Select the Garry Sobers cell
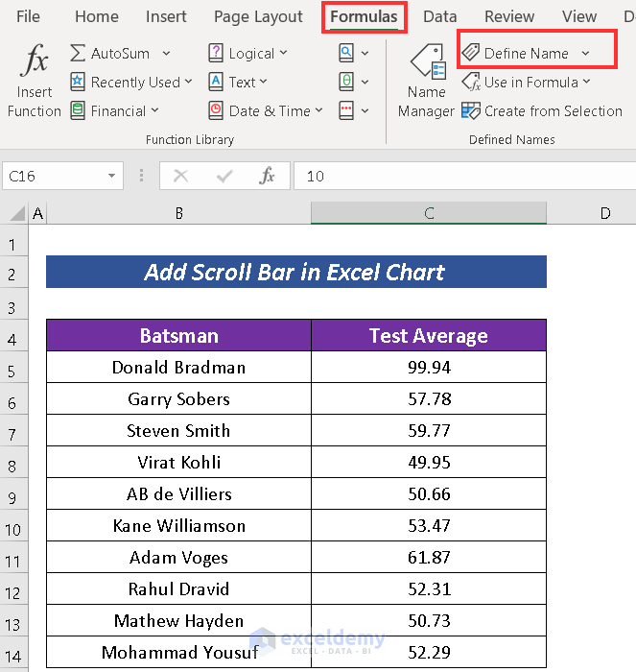Screen dimensions: 636x672 (179, 399)
